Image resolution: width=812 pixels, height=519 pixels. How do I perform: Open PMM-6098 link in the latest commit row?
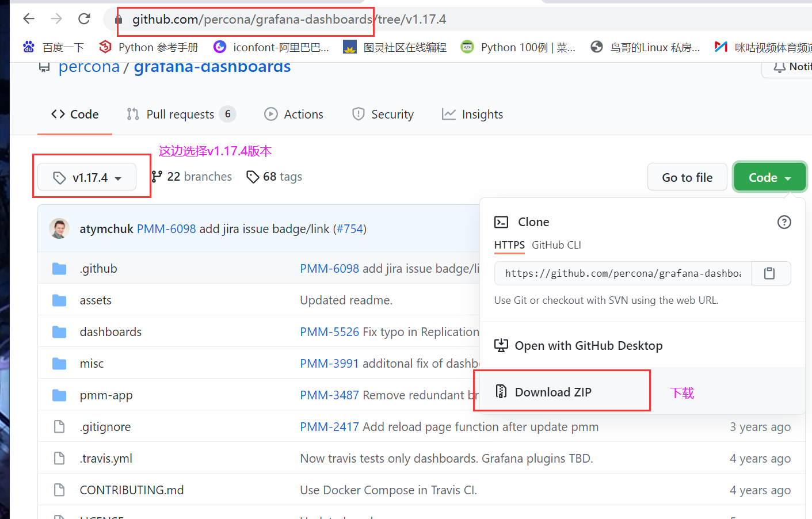[166, 229]
